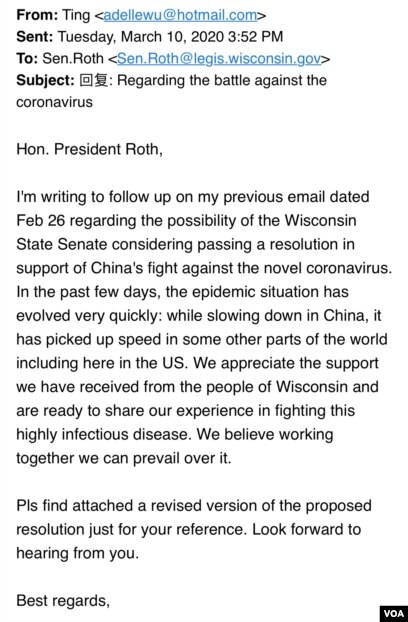Screen dimensions: 408x622
Task: Click the greeting "Hon. President Roth,"
Action: click(x=90, y=150)
